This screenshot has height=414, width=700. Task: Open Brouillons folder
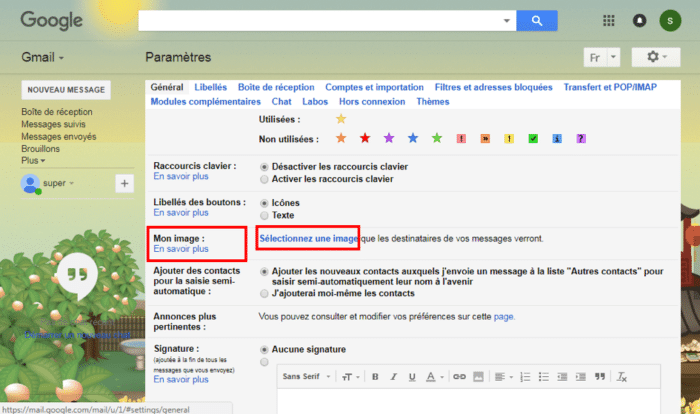(x=40, y=148)
